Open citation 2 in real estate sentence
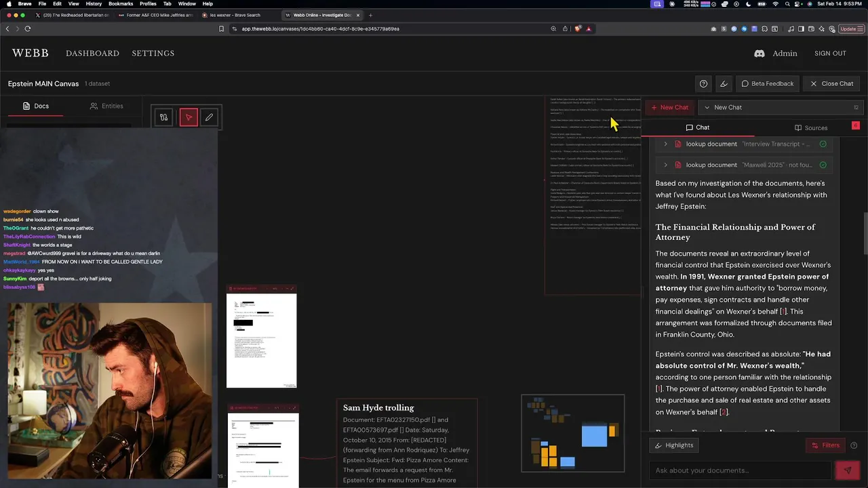This screenshot has width=868, height=488. 724,412
